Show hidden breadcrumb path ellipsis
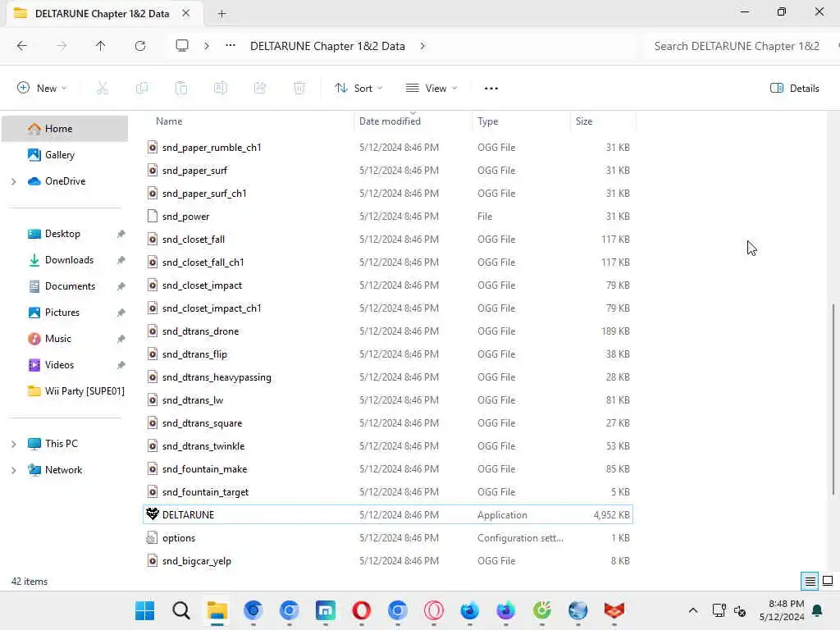840x630 pixels. pyautogui.click(x=231, y=46)
